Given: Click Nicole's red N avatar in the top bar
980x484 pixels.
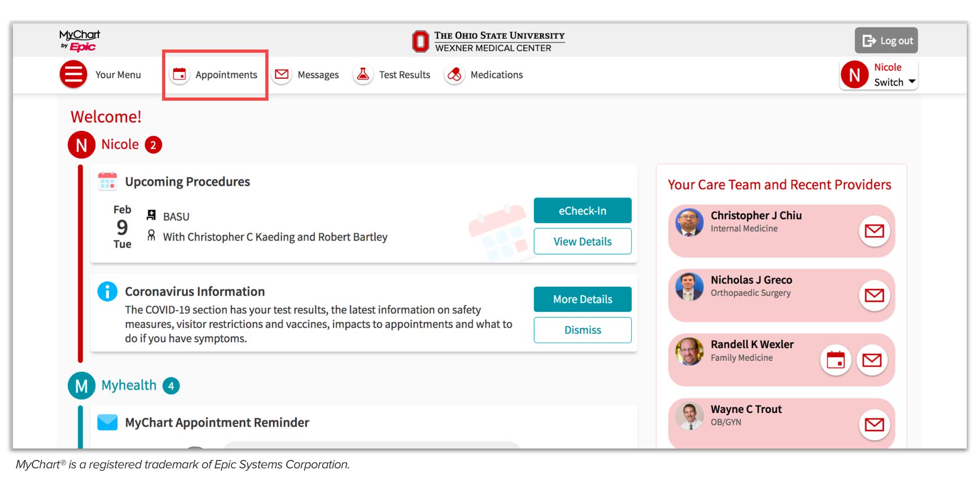Looking at the screenshot, I should tap(854, 75).
